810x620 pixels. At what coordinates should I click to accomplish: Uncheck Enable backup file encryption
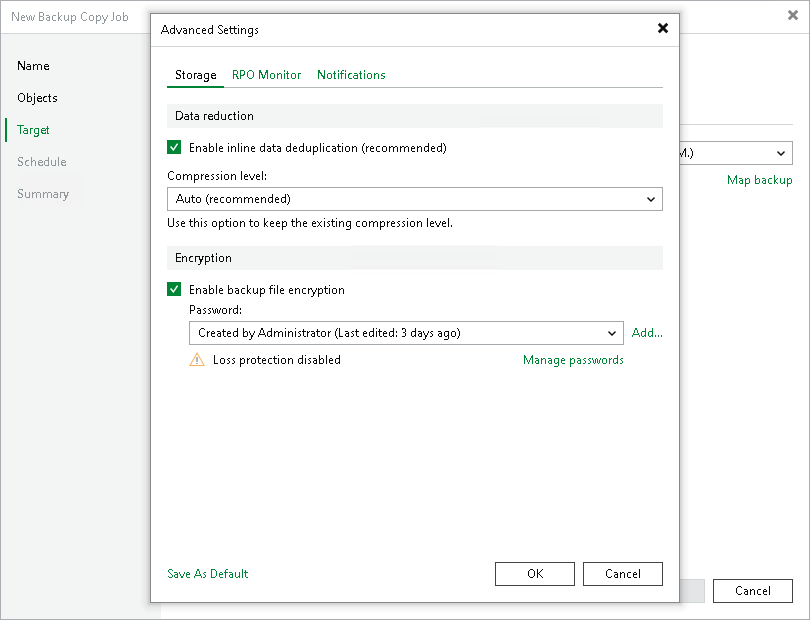[x=174, y=289]
